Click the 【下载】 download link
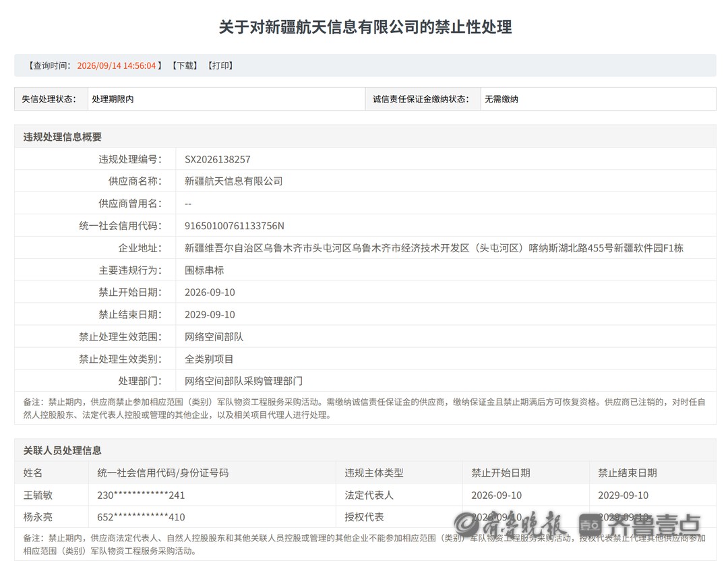This screenshot has height=567, width=728. (185, 65)
